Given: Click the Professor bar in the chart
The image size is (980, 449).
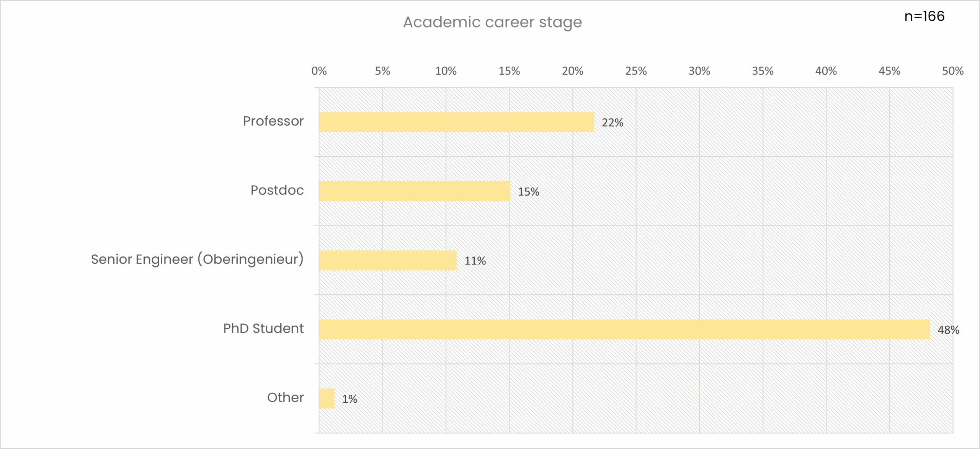Looking at the screenshot, I should 456,122.
